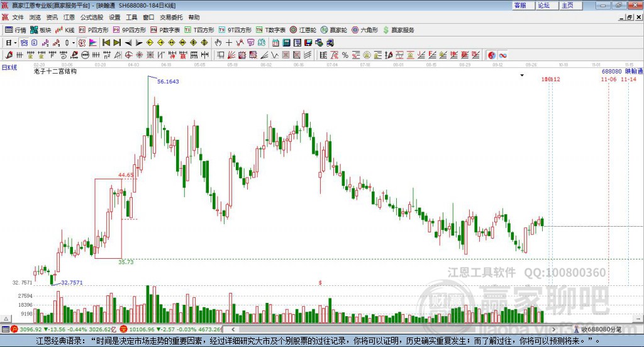
Task: Click the 主页 homepage button
Action: pyautogui.click(x=570, y=5)
